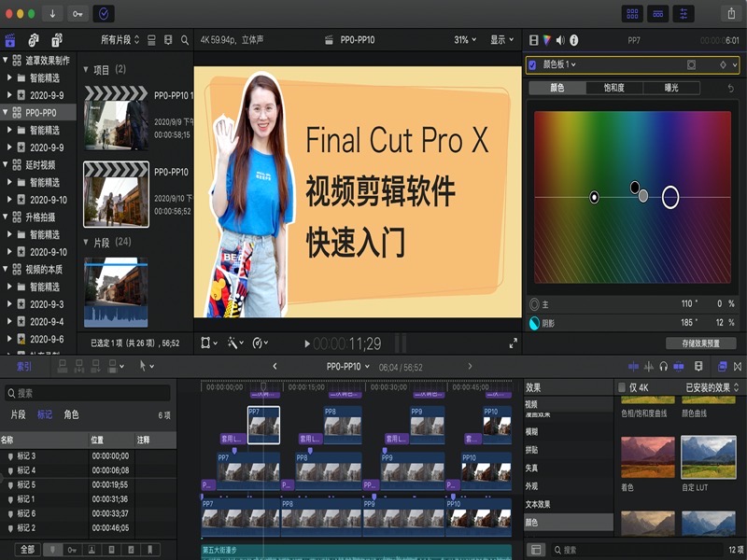Image resolution: width=747 pixels, height=560 pixels.
Task: Go back in timeline history
Action: [275, 366]
